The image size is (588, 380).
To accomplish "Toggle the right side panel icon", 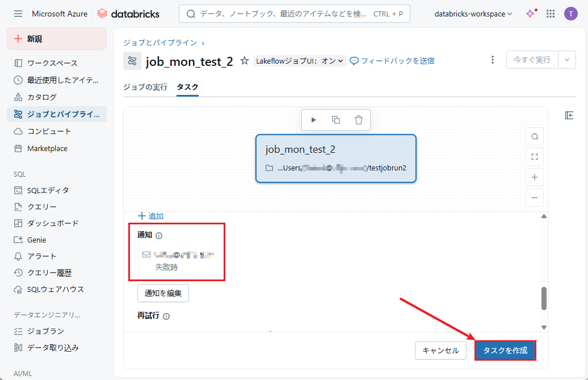I will [569, 115].
